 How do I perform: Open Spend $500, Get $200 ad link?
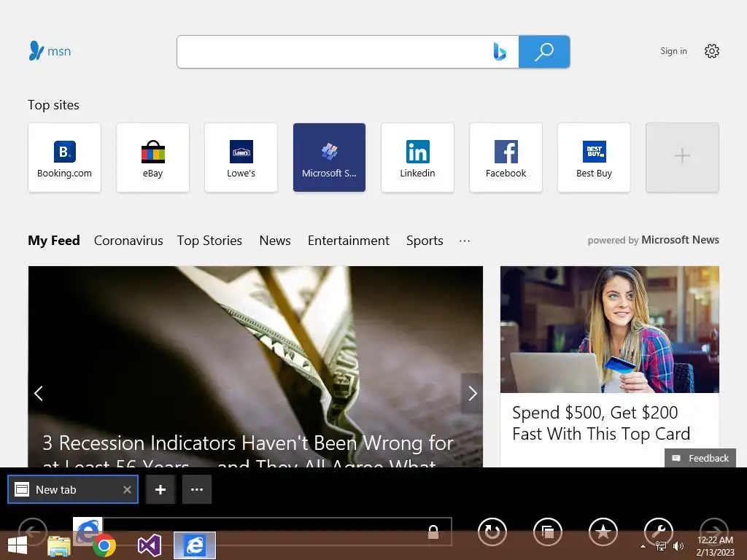pos(601,423)
